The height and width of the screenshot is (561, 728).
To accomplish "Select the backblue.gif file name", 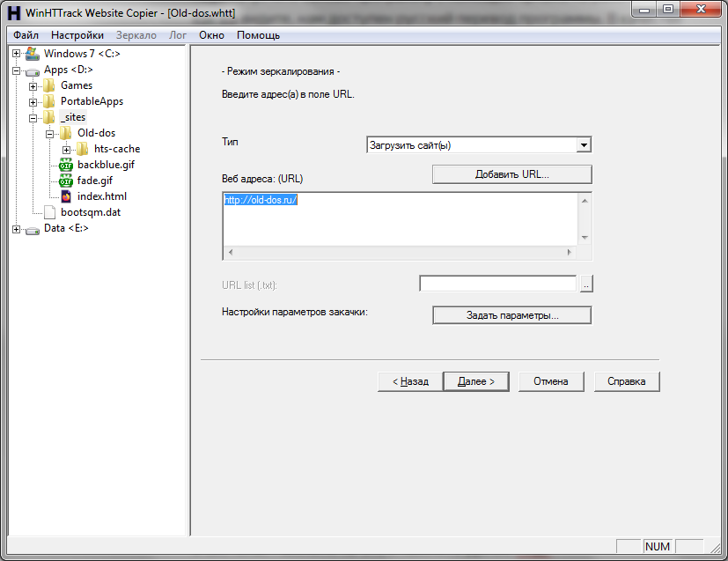I will [x=106, y=165].
